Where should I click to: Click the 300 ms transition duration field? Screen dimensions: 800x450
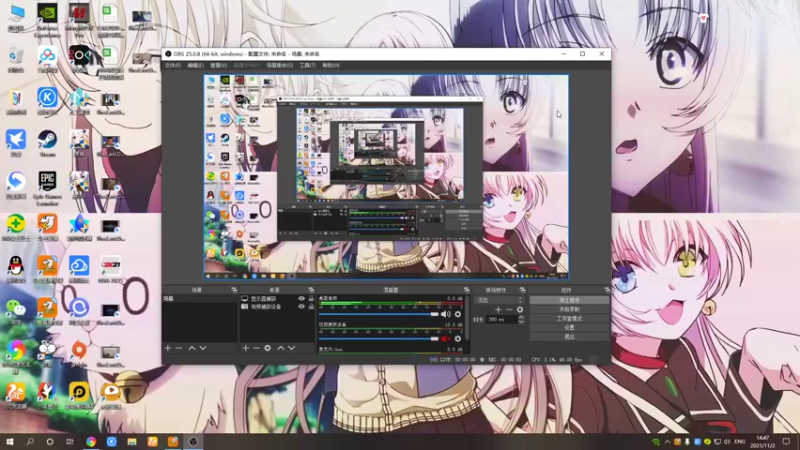pos(502,319)
